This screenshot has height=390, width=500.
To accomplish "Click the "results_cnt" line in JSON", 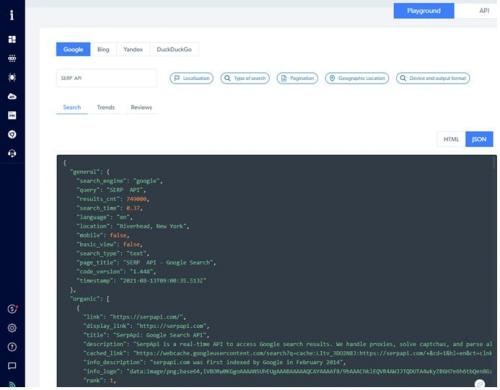I will 113,199.
